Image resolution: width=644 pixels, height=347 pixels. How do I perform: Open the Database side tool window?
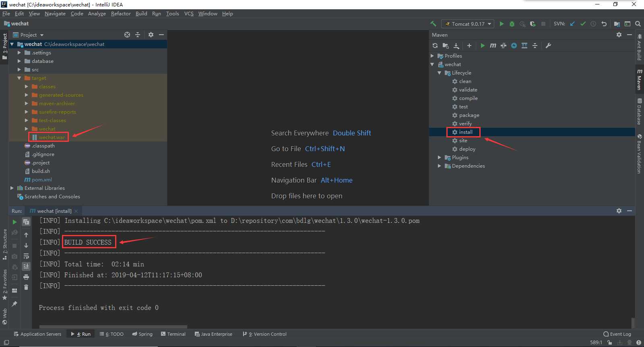640,112
